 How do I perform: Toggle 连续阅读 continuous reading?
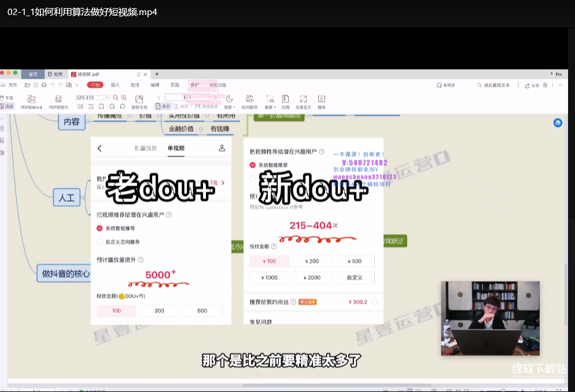[x=207, y=106]
